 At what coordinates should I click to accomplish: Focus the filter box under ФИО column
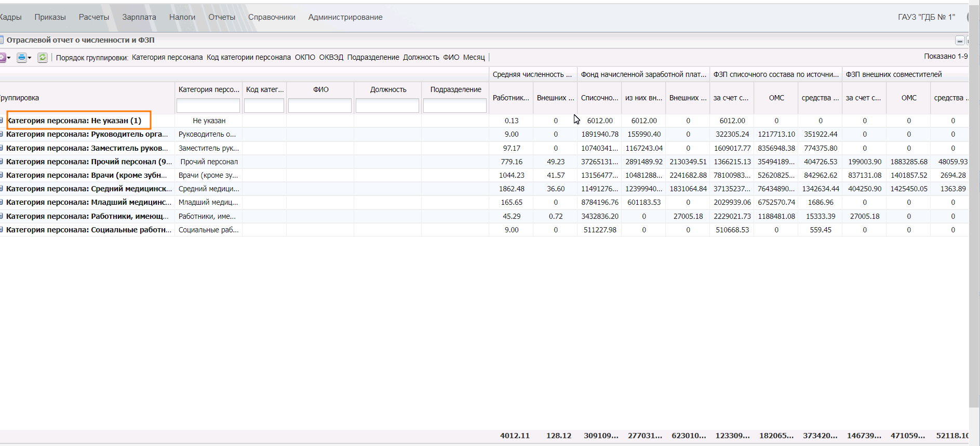click(320, 106)
